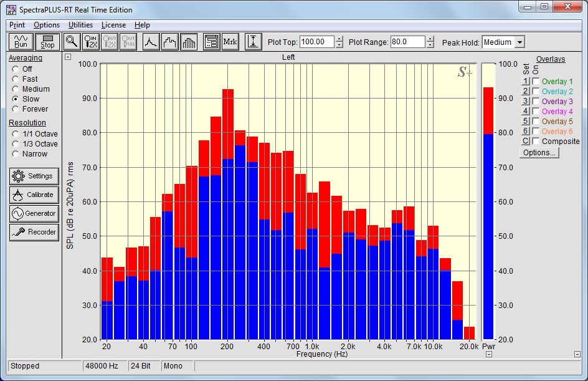The width and height of the screenshot is (588, 381).
Task: Collapse the Pwr meter with minus box
Action: pyautogui.click(x=489, y=354)
